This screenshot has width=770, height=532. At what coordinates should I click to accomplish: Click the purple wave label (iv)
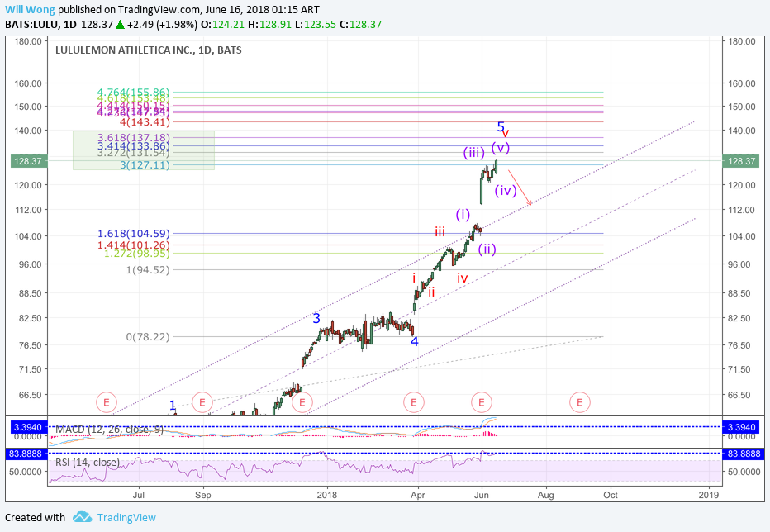click(506, 191)
